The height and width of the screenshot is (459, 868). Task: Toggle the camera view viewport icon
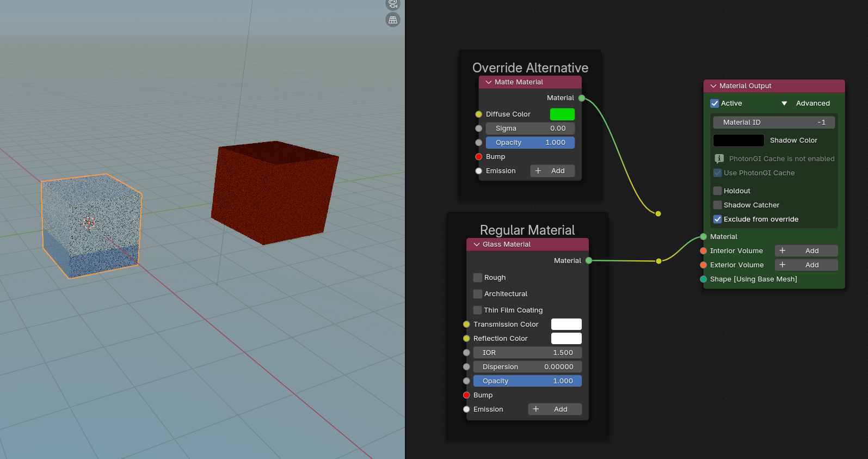point(392,4)
